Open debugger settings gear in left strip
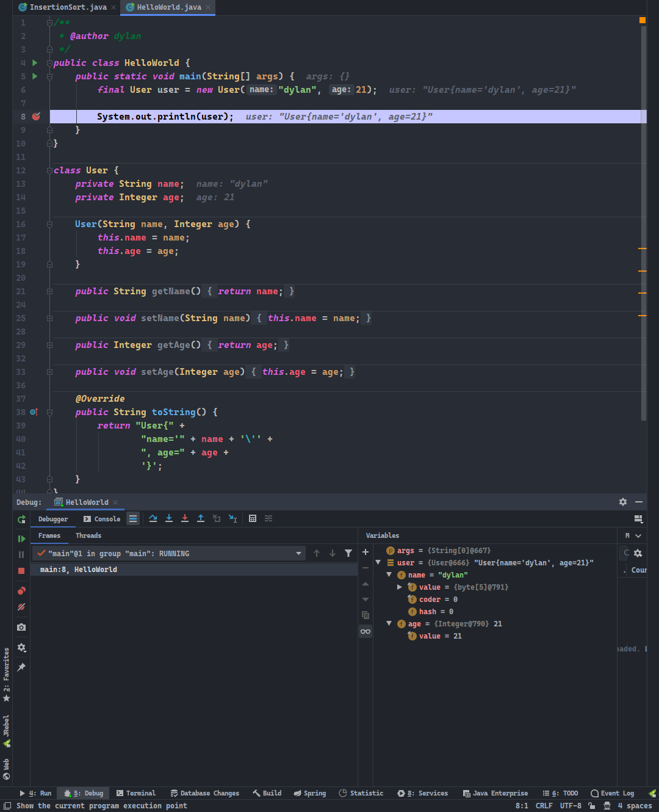 coord(21,648)
